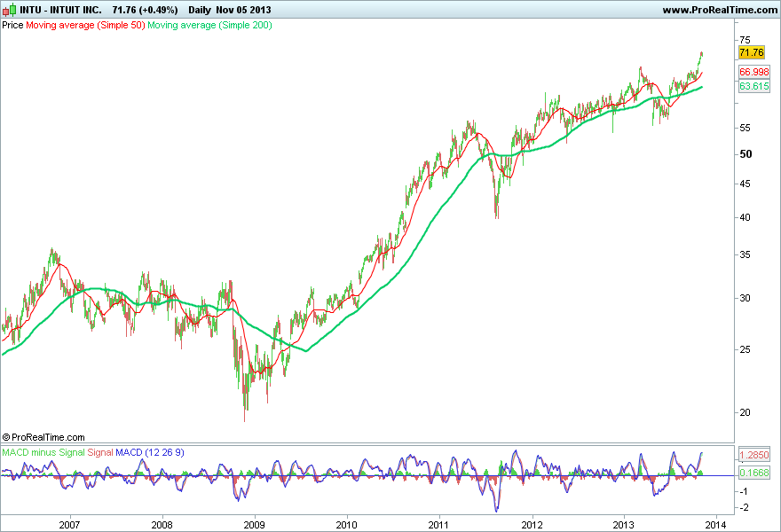Screen dimensions: 781x532
Task: Select the red Signal legend label
Action: [100, 452]
